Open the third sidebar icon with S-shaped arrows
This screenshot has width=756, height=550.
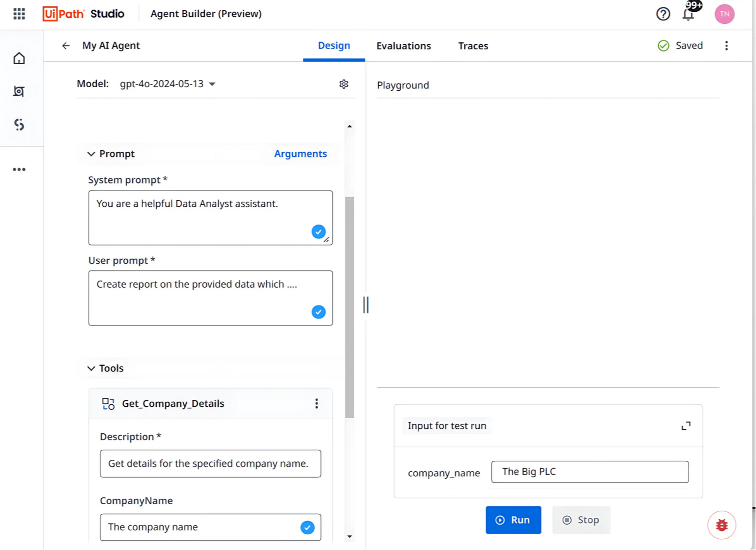coord(19,124)
